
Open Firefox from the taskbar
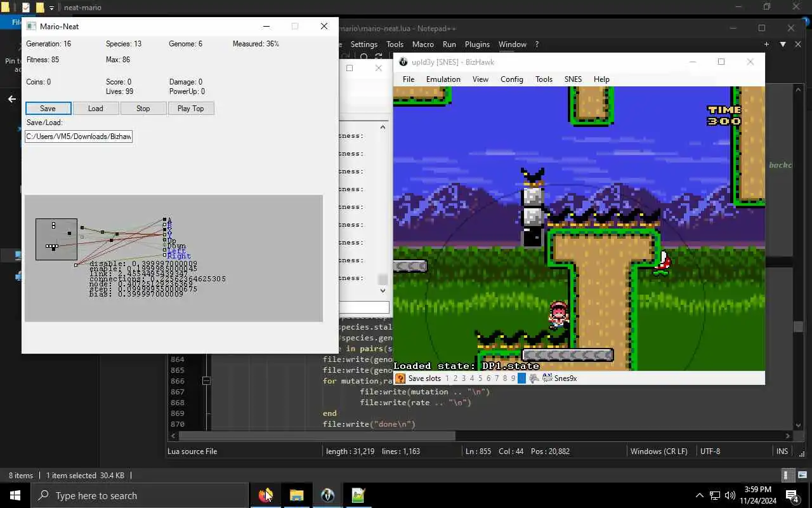[265, 495]
